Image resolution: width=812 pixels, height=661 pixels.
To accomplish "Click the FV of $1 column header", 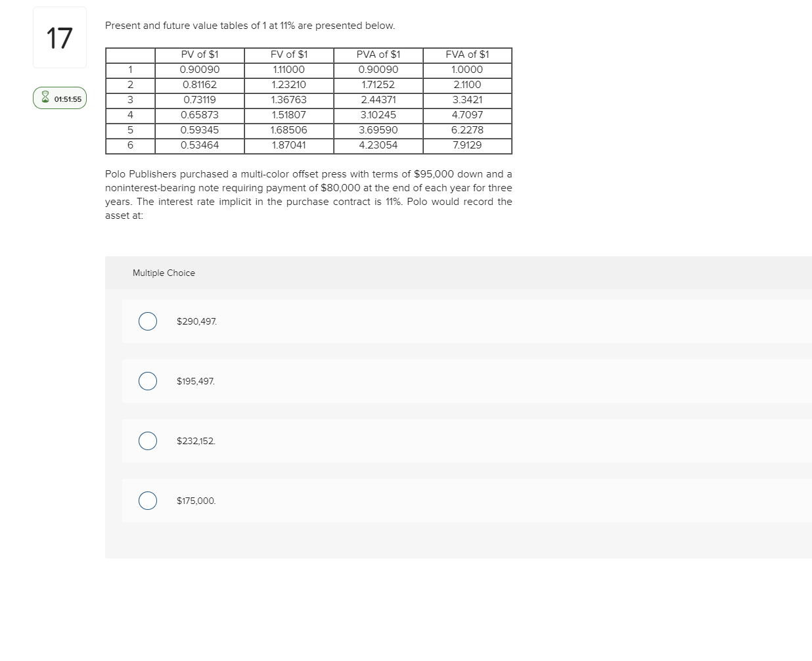I will (x=288, y=55).
